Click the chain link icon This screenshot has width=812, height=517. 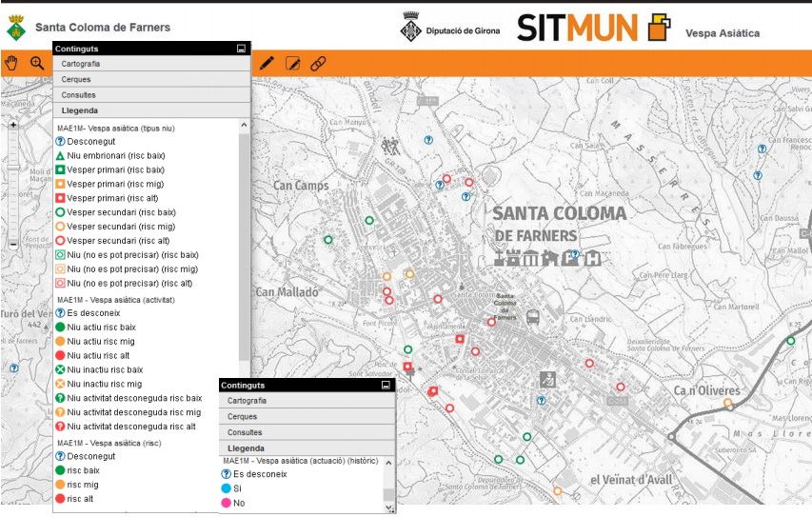318,63
